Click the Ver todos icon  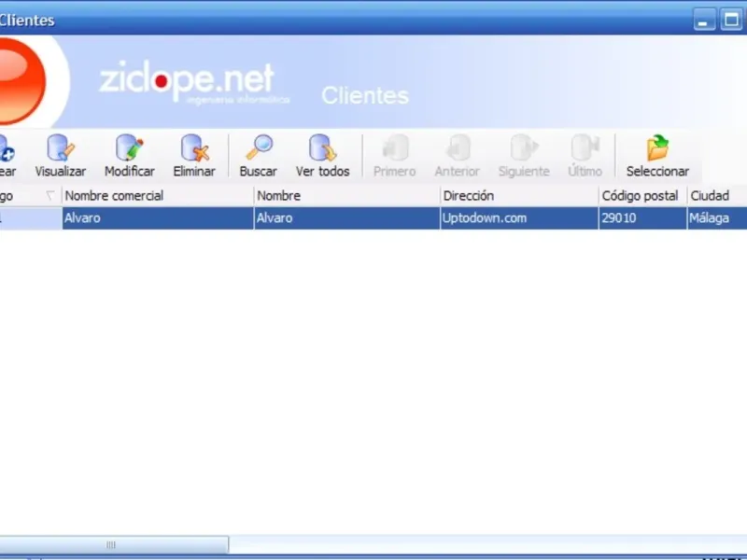coord(322,148)
